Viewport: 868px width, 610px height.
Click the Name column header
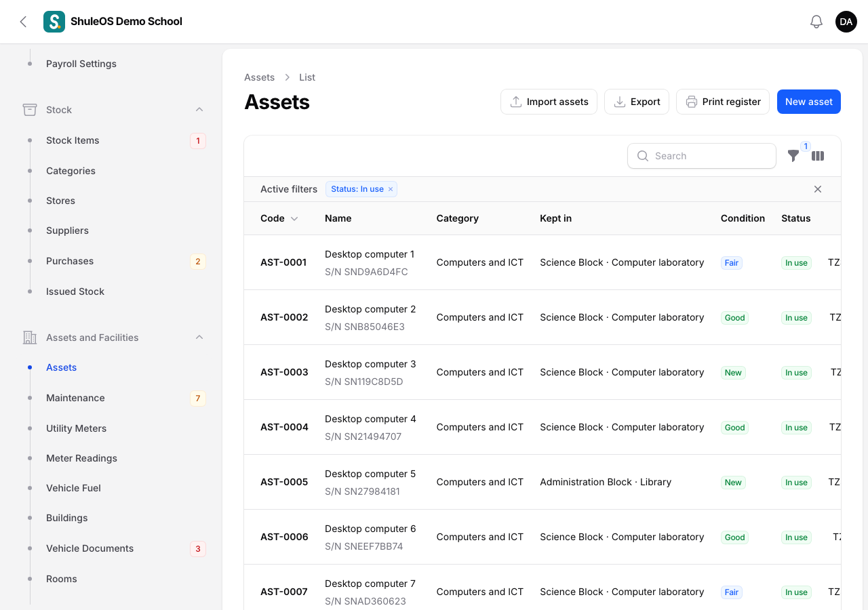click(338, 218)
